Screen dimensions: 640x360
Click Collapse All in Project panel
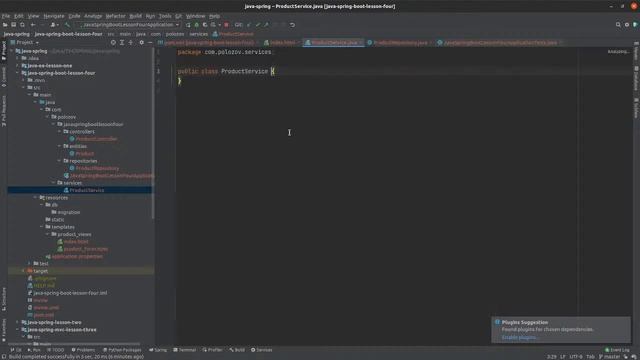[x=131, y=42]
